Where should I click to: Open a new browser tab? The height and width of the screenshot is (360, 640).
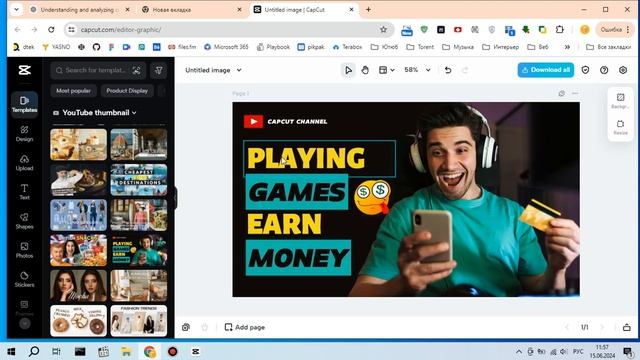(x=368, y=9)
